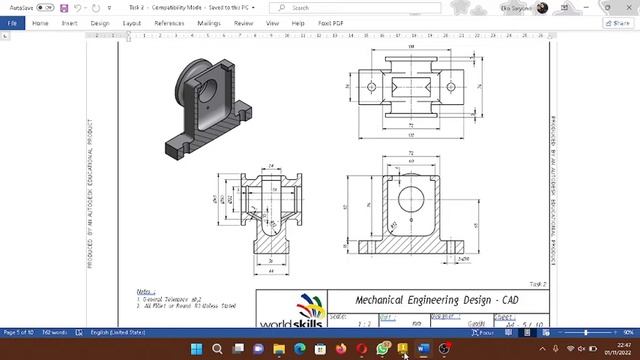Click Page 5 of 10 in status bar
The width and height of the screenshot is (640, 360).
(18, 333)
